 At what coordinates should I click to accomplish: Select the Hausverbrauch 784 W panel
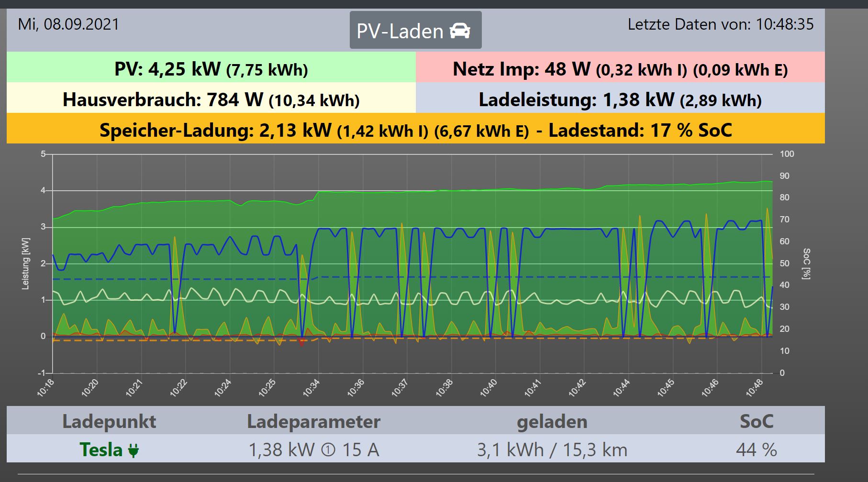[211, 99]
